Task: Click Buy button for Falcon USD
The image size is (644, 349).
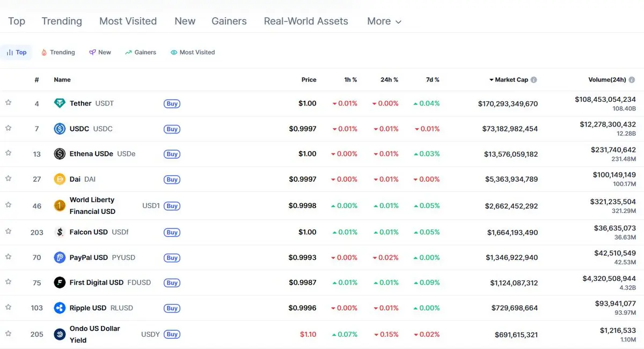Action: point(172,233)
